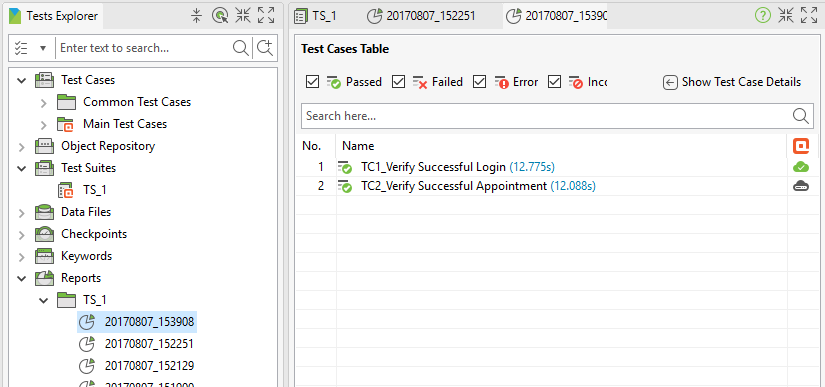Screen dimensions: 825x387
Task: Click the Keywords icon
Action: coord(44,256)
